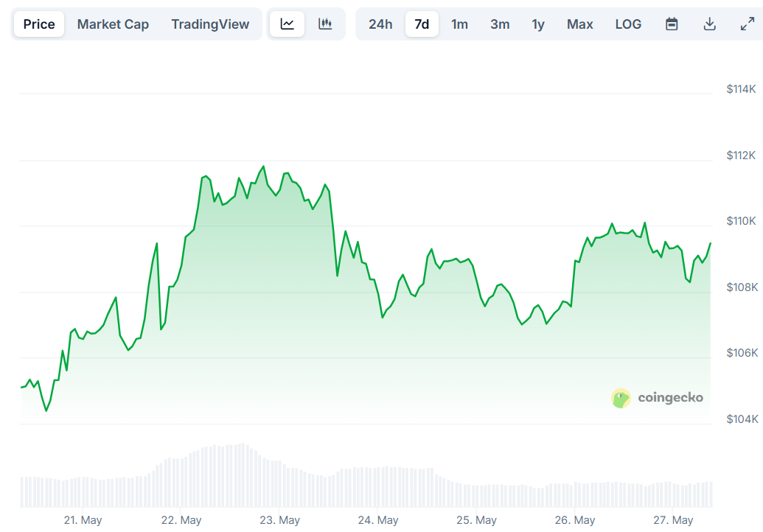Click the $110K axis label
This screenshot has width=763, height=532.
[x=741, y=221]
